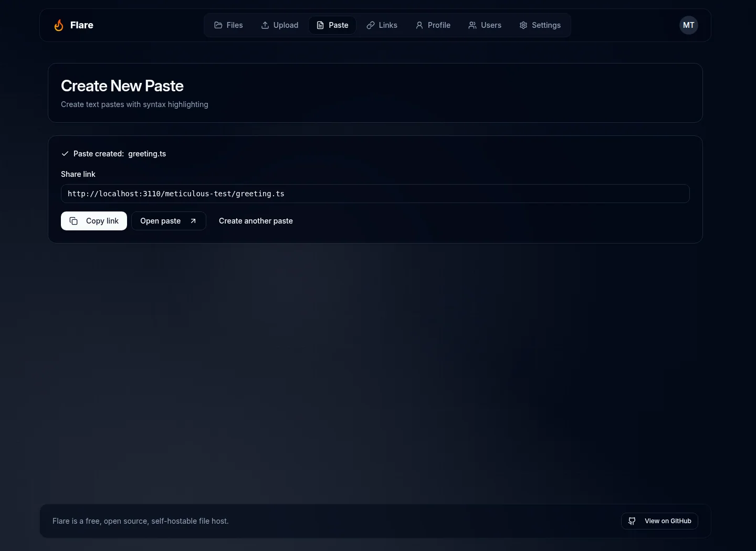Open the MT user avatar menu

pos(689,25)
